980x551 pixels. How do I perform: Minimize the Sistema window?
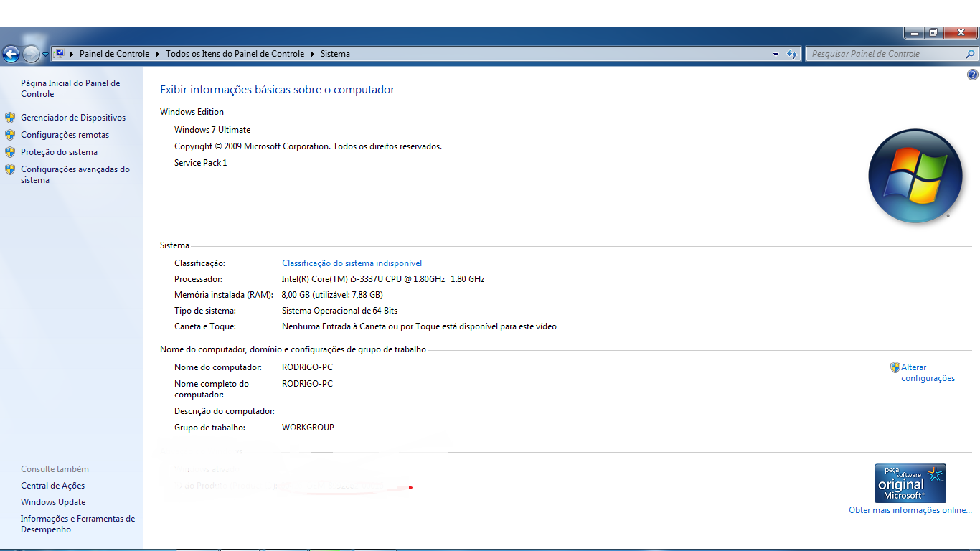click(x=914, y=32)
